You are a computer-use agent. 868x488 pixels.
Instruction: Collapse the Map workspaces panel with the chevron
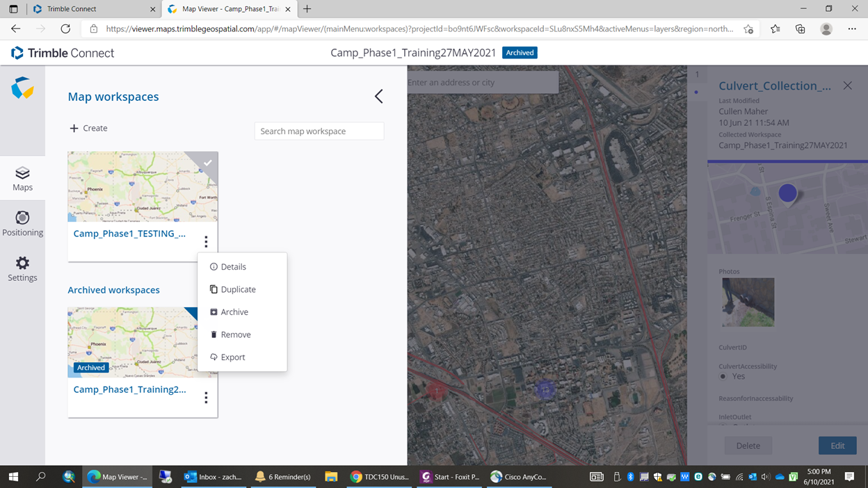tap(378, 96)
